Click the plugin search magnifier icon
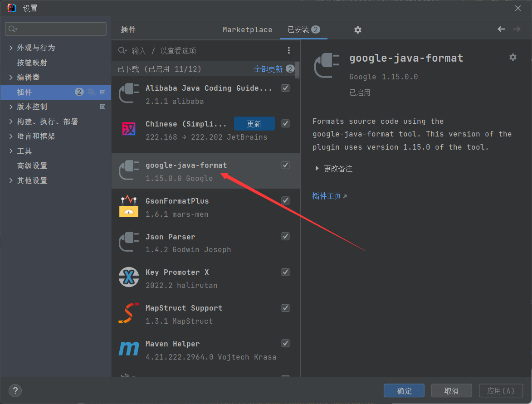The image size is (532, 404). (x=122, y=50)
